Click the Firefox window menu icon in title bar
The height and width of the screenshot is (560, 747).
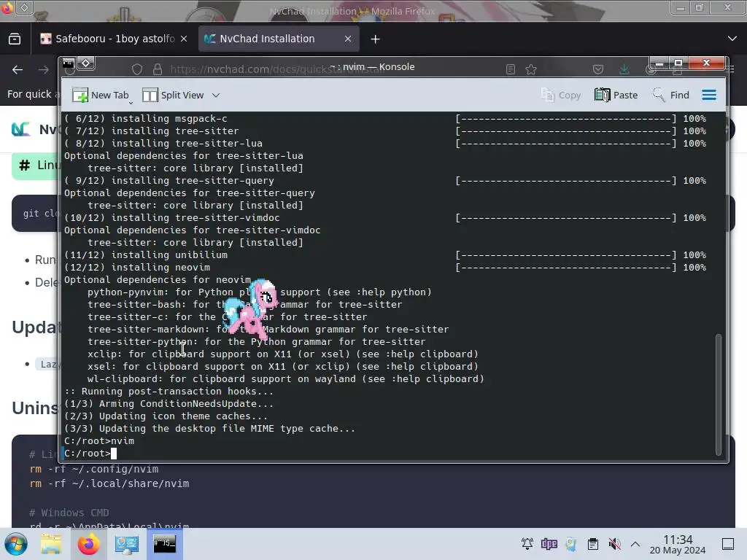[x=7, y=8]
